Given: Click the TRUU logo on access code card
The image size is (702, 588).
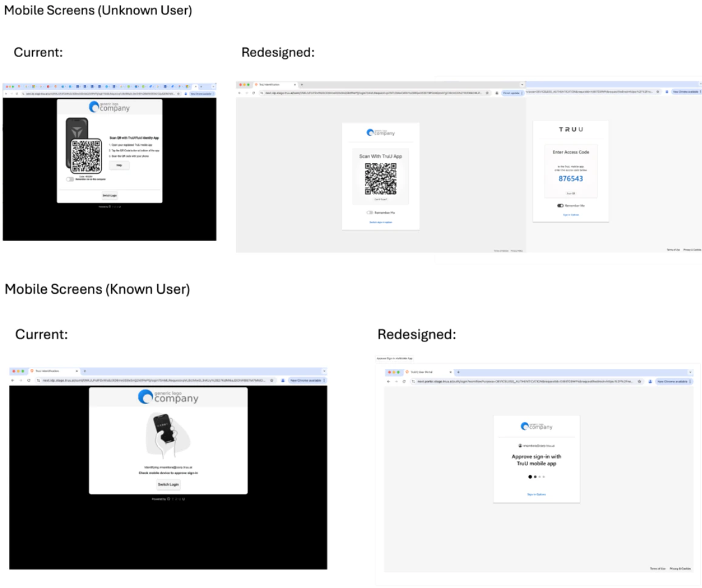Looking at the screenshot, I should click(x=571, y=129).
